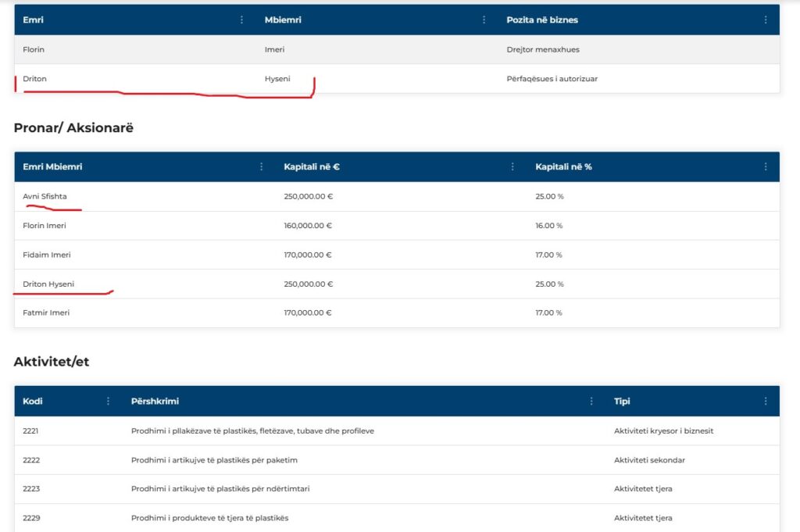This screenshot has height=532, width=800.
Task: Click the Avni Sfishta shareholder row
Action: (45, 196)
